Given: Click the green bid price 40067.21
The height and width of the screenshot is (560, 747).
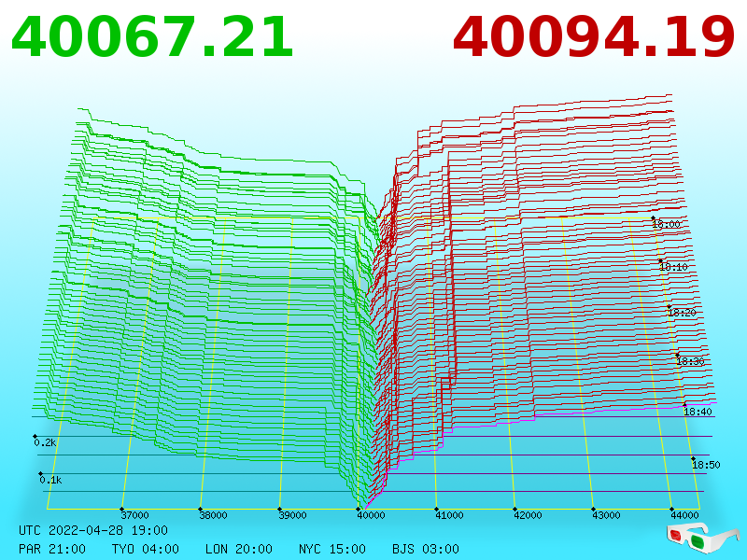Looking at the screenshot, I should (x=152, y=37).
